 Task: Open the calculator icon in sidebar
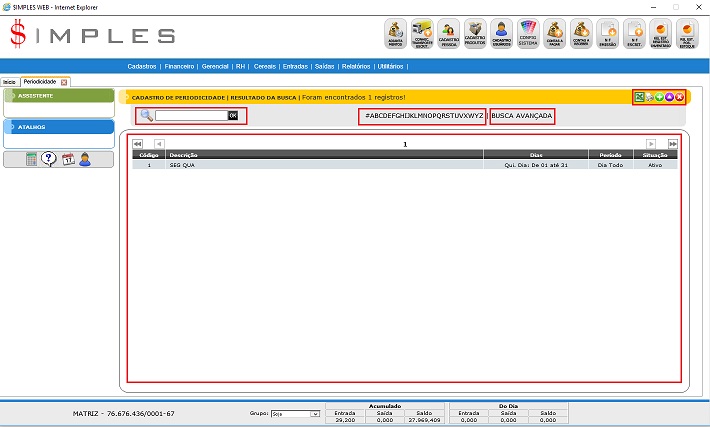point(32,159)
